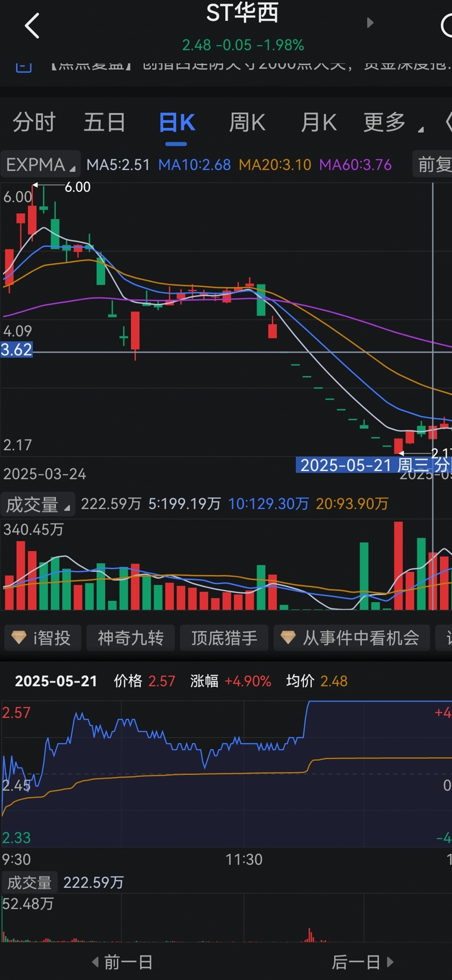Tap the left arrow beside 前一日
Viewport: 452px width, 980px height.
point(95,962)
